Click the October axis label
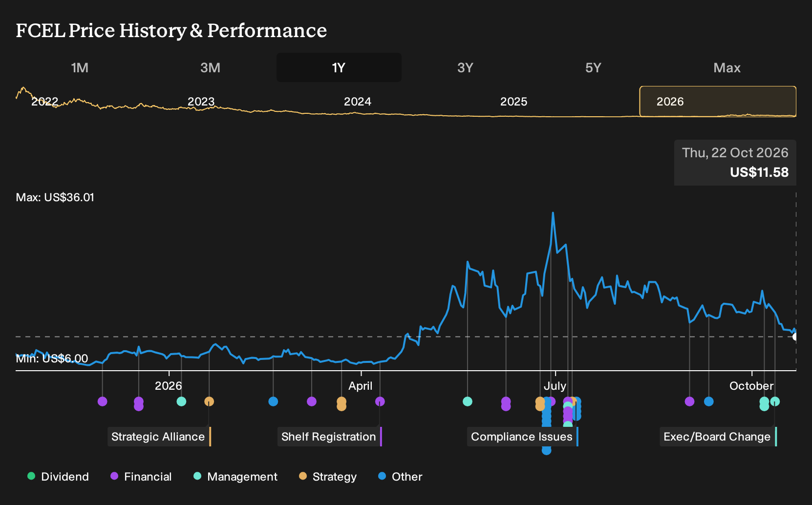Image resolution: width=812 pixels, height=505 pixels. 751,386
